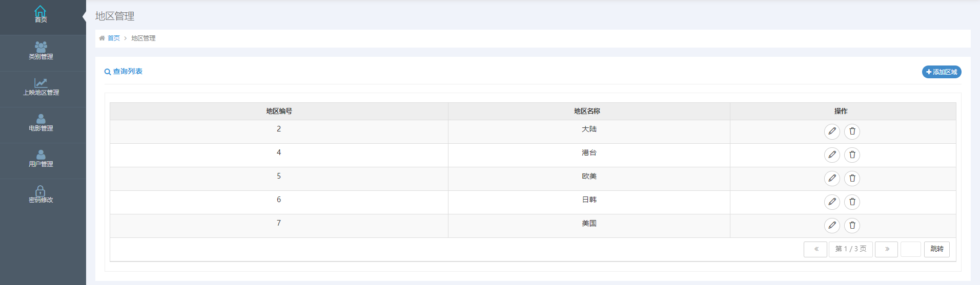Open 类别管理 in the sidebar
The width and height of the screenshot is (980, 285).
point(41,51)
